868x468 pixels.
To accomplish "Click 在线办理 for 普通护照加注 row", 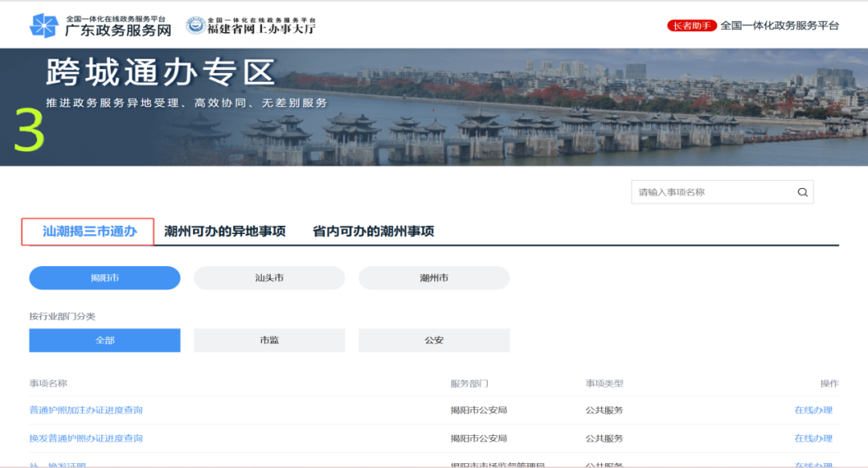I will (813, 410).
